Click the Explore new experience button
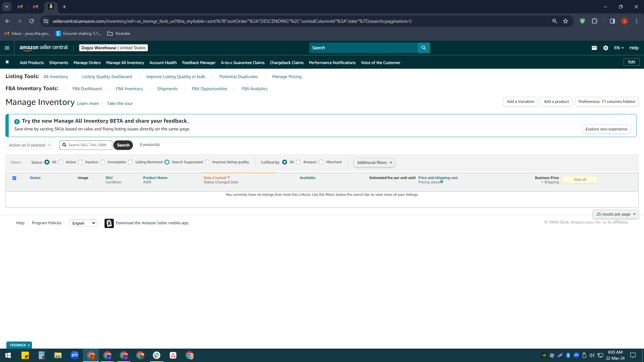 [606, 129]
